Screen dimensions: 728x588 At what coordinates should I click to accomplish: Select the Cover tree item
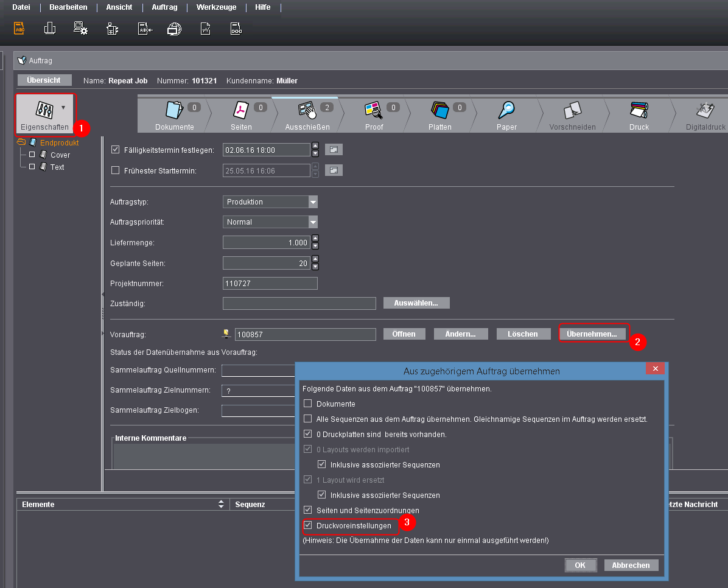[x=60, y=155]
